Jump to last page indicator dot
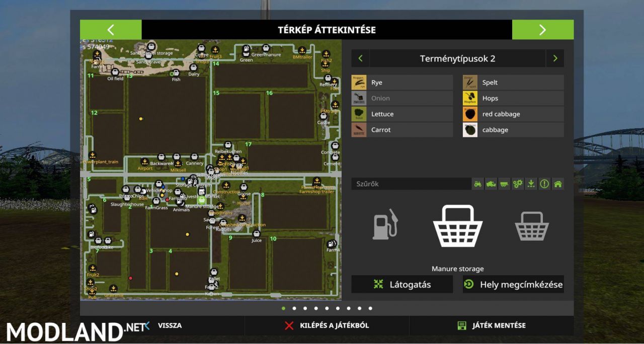Viewport: 644px width, 344px height. [370, 308]
